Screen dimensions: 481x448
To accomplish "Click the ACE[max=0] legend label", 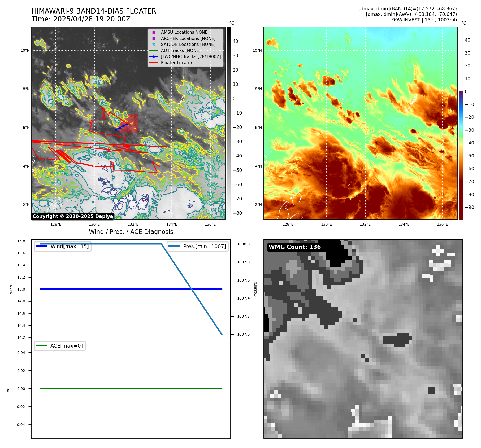I will click(67, 346).
